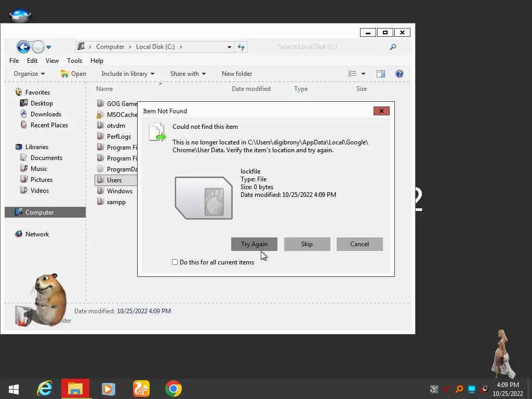Click the Forward navigation button in Explorer
The image size is (532, 399).
38,47
